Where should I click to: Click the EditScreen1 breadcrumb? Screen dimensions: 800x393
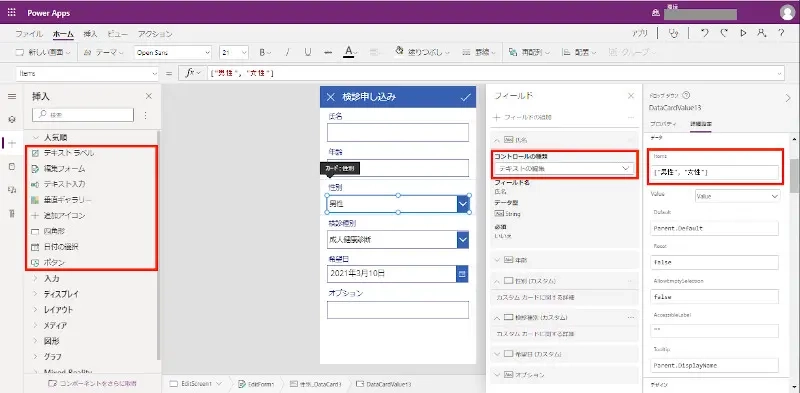[x=196, y=384]
